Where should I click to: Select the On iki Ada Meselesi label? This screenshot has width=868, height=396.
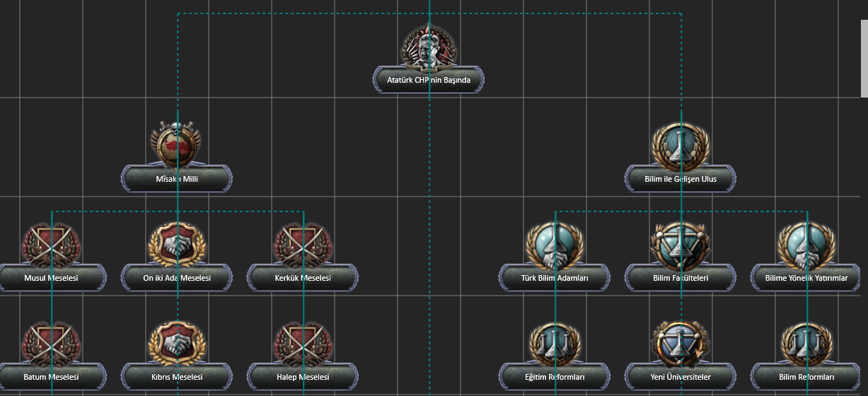click(177, 278)
